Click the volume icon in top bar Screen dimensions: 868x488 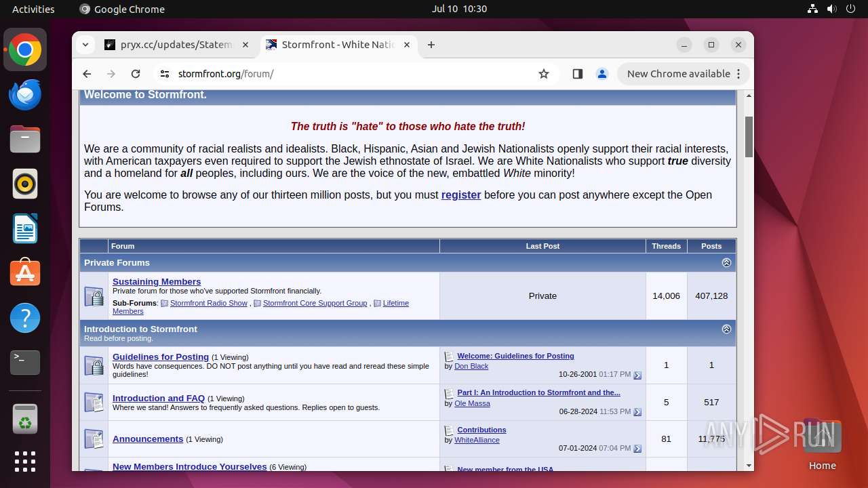(832, 9)
